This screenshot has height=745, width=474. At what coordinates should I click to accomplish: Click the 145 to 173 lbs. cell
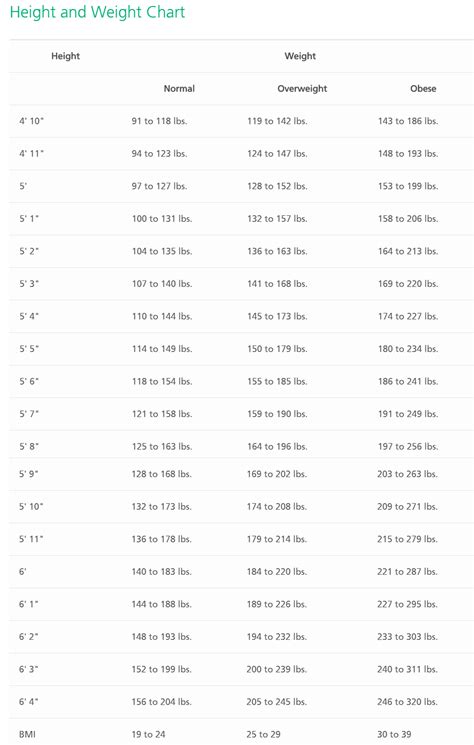click(x=277, y=316)
